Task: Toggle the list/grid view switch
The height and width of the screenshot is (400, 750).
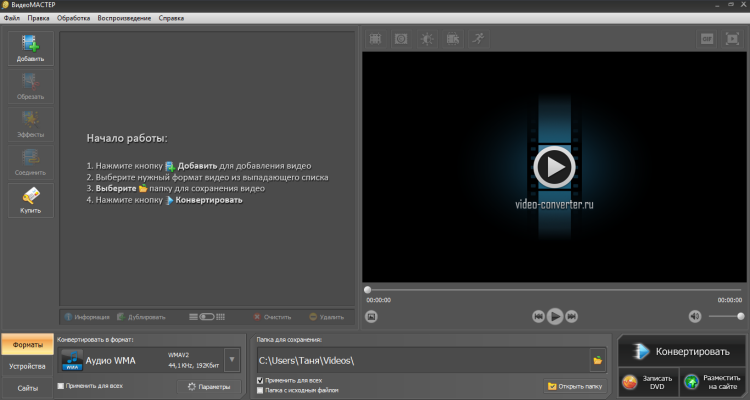Action: pos(207,317)
